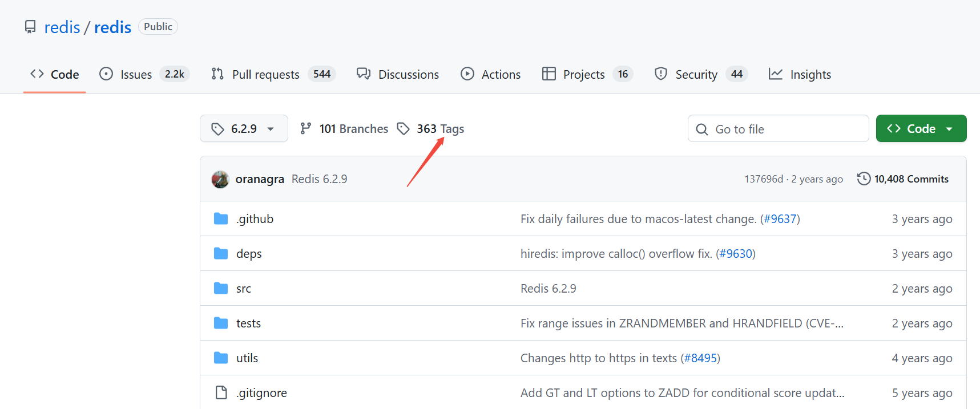Click the Security shield icon
The width and height of the screenshot is (980, 409).
(661, 74)
